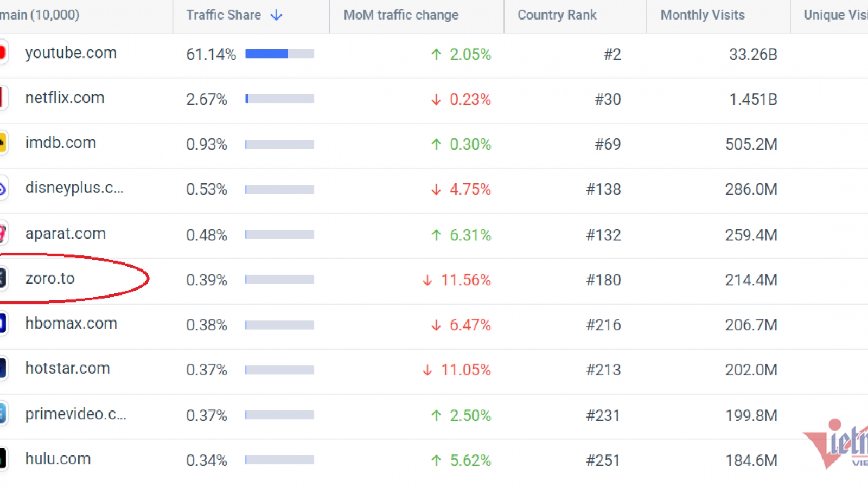The height and width of the screenshot is (488, 868).
Task: Select the 0.38% traffic share value
Action: (x=207, y=325)
